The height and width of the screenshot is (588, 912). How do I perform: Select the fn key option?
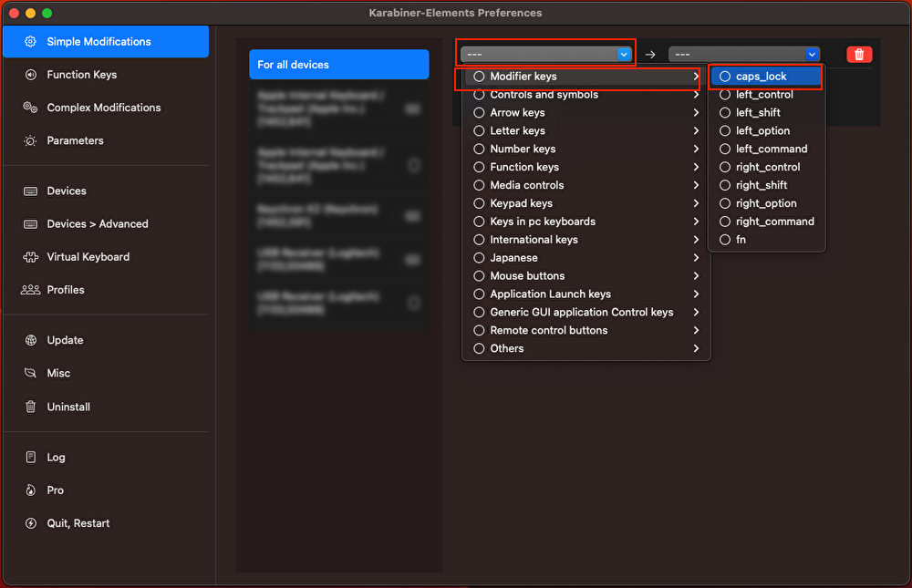765,240
